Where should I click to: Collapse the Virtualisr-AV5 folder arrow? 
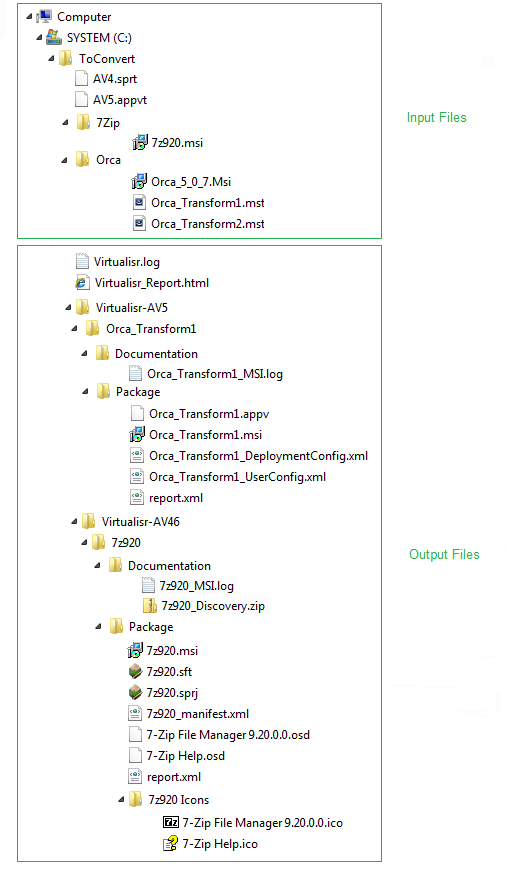(x=68, y=308)
